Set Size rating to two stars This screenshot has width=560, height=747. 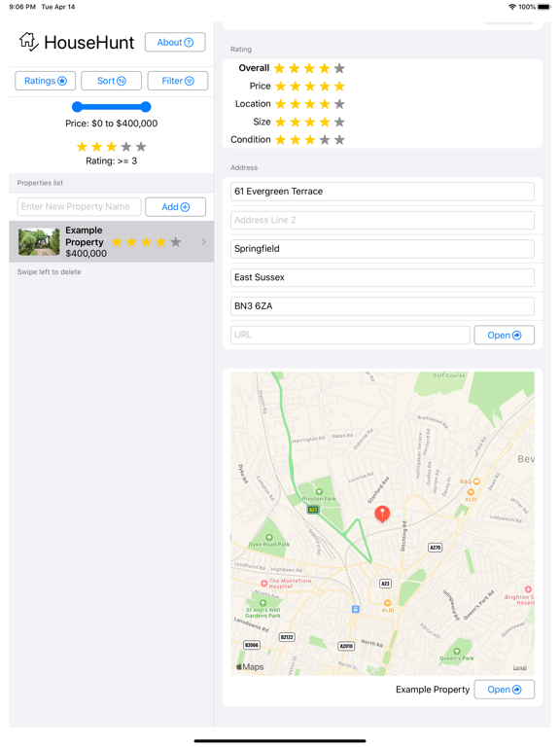(296, 122)
